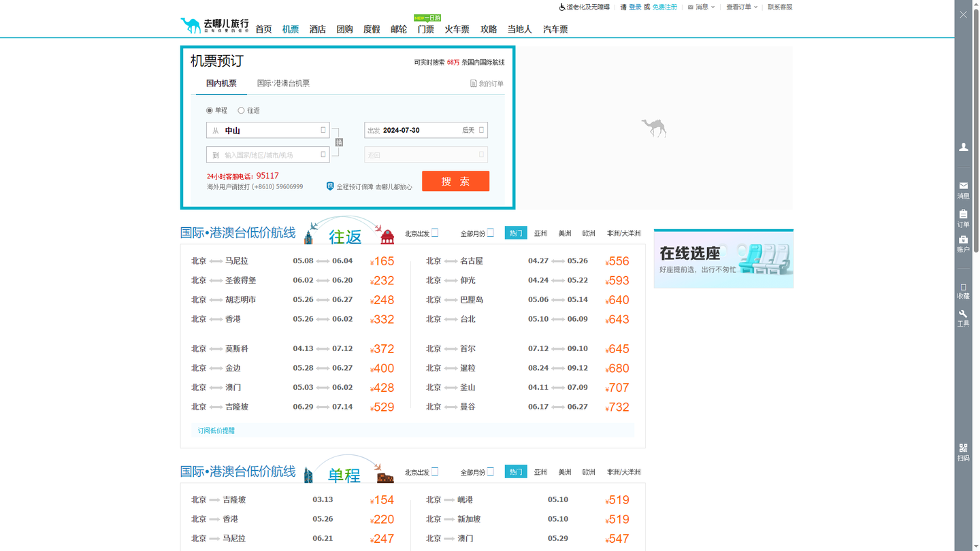Screen dimensions: 980x551
Task: Click the 在线选座 banner
Action: [723, 259]
